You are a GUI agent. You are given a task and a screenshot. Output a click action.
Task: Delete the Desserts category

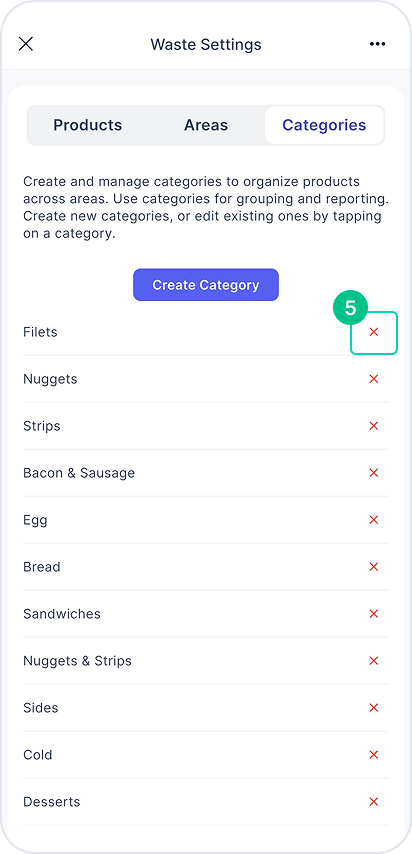tap(374, 801)
